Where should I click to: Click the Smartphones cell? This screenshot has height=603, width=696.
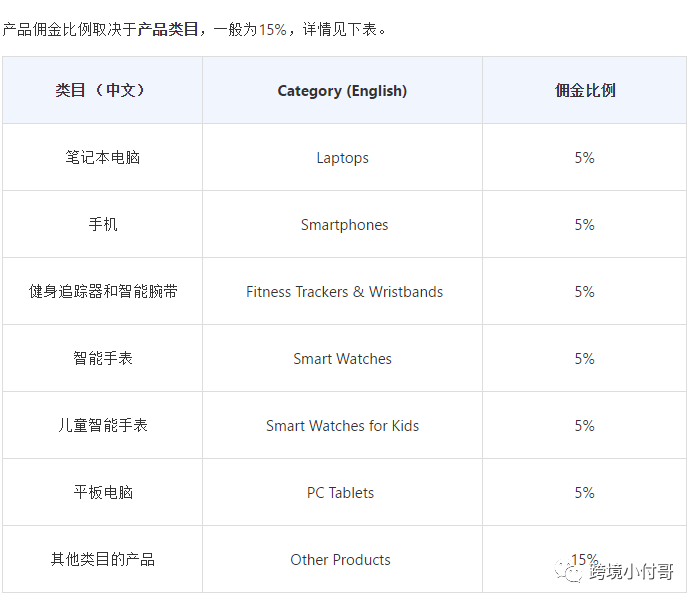click(342, 224)
